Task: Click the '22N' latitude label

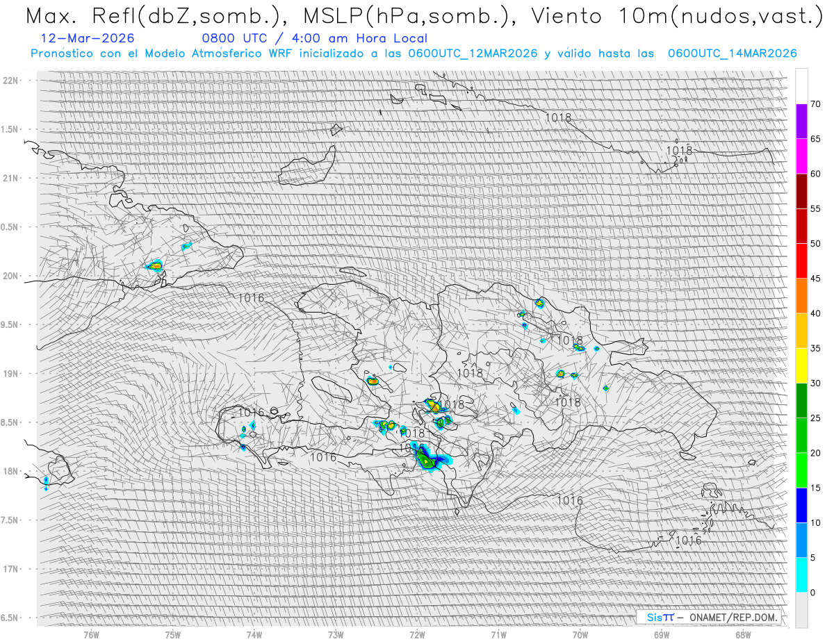Action: pyautogui.click(x=11, y=81)
